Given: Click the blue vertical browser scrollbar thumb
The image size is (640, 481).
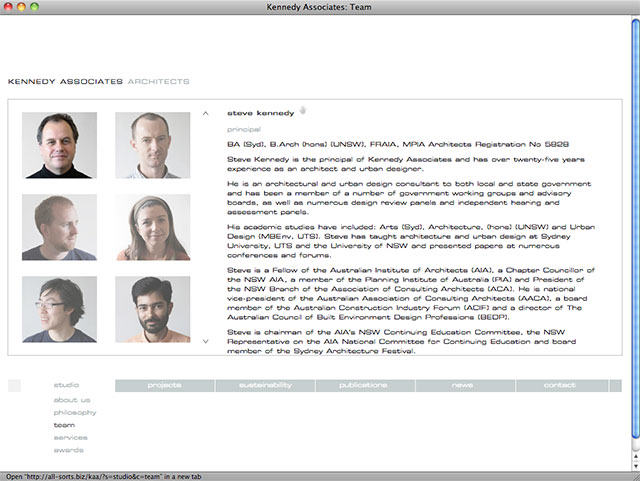Looking at the screenshot, I should coord(636,229).
